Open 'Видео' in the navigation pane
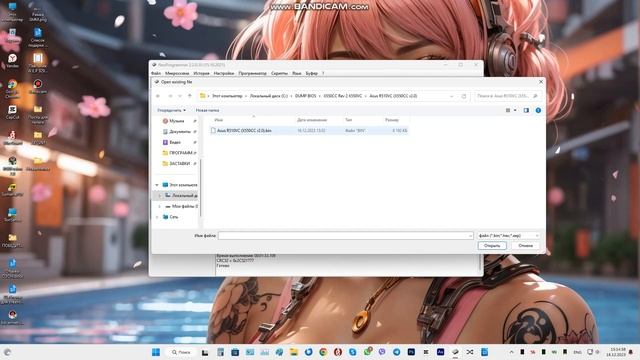 [175, 142]
